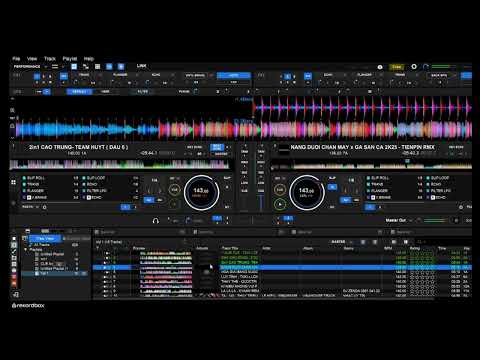Click the headphones cue icon below the decks

(155, 221)
